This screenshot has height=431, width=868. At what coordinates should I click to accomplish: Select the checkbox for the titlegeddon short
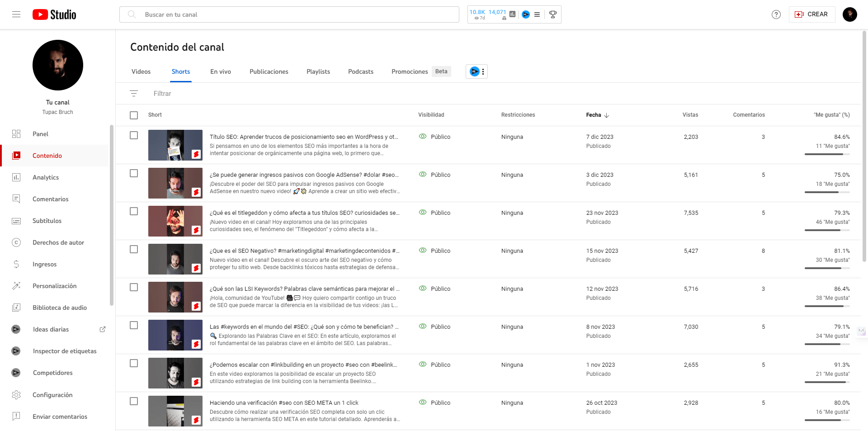click(x=134, y=211)
